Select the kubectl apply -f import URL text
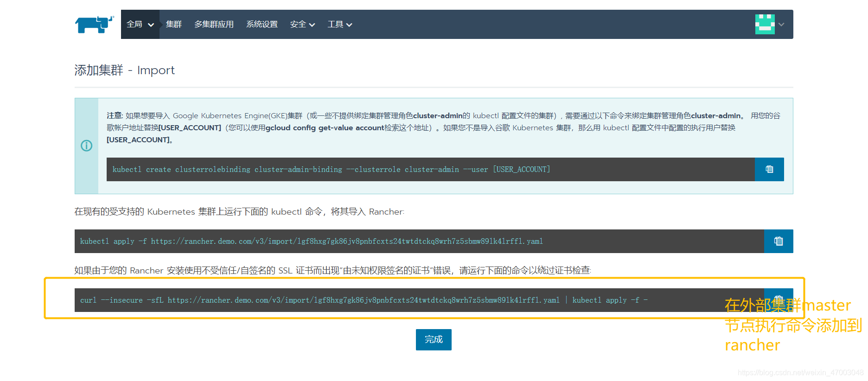This screenshot has height=381, width=868. pyautogui.click(x=311, y=241)
